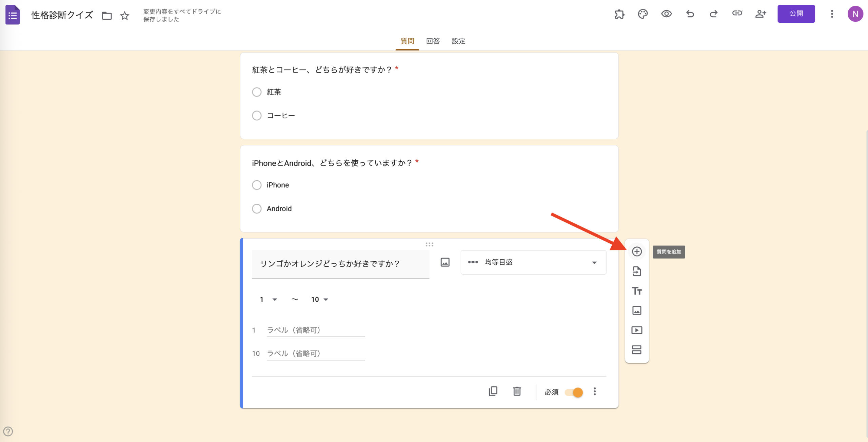Open the theme color customization palette
This screenshot has width=868, height=442.
point(642,14)
